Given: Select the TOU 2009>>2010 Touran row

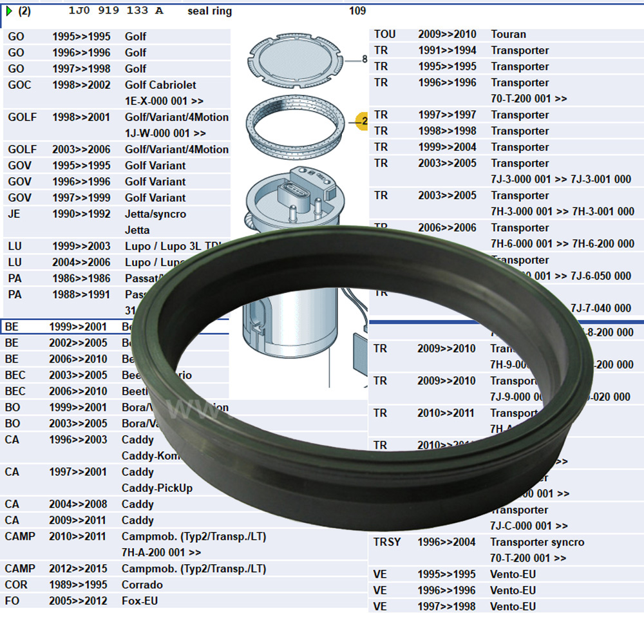Looking at the screenshot, I should click(x=451, y=34).
